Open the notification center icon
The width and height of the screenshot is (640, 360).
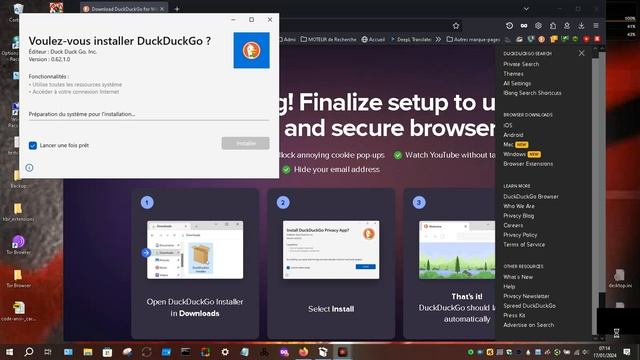tap(627, 352)
